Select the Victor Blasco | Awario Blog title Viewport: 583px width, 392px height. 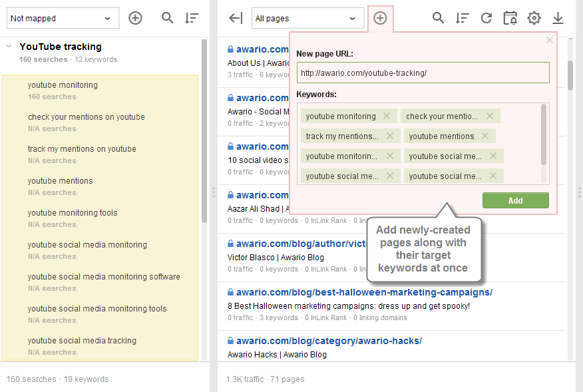point(276,258)
